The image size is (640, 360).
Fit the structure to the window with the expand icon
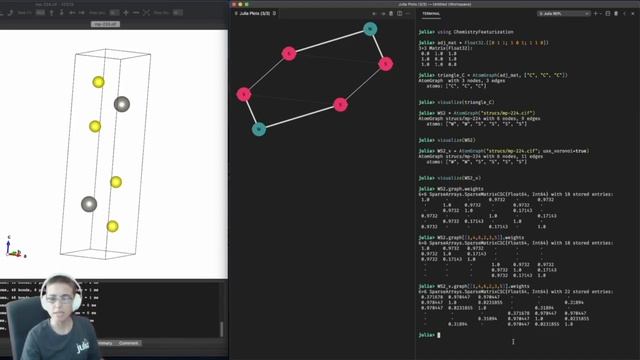pyautogui.click(x=146, y=13)
